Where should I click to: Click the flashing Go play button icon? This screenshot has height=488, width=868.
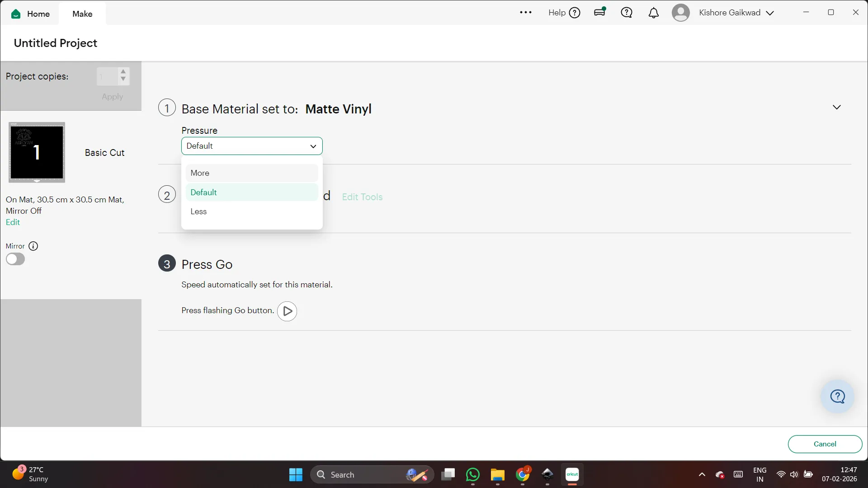(x=287, y=311)
